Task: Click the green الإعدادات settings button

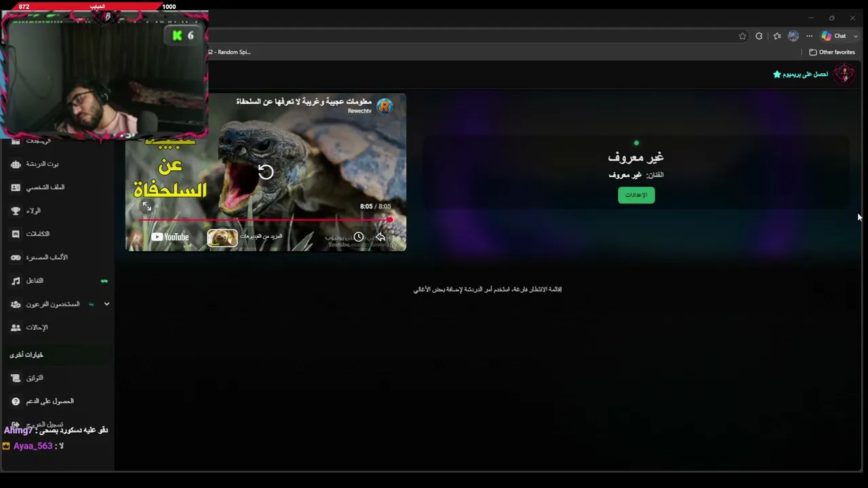Action: (636, 195)
